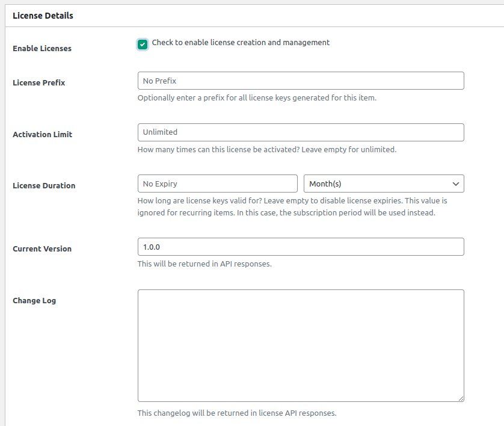Click into the Activation Limit field
The width and height of the screenshot is (504, 426).
coord(301,132)
